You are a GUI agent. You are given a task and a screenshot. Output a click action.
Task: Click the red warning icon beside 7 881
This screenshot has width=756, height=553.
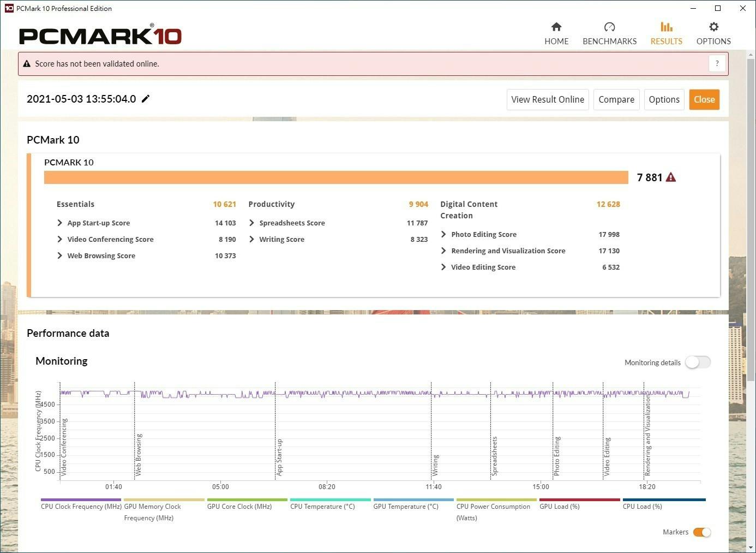pos(671,177)
